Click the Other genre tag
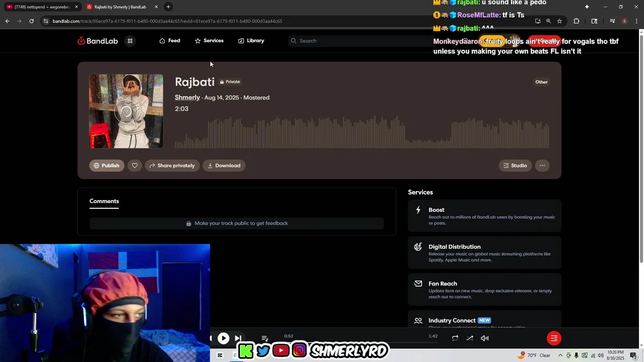 point(541,82)
